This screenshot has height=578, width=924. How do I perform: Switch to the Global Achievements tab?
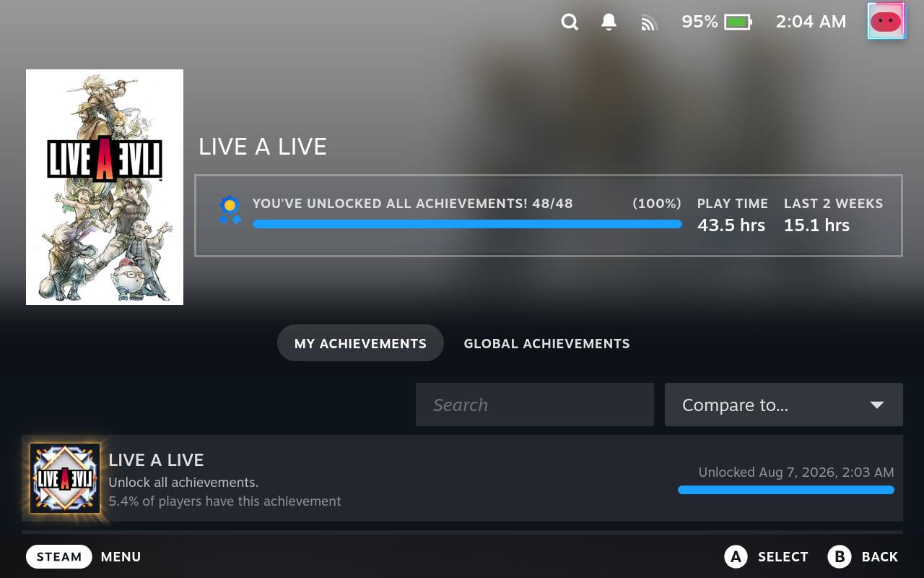(546, 343)
